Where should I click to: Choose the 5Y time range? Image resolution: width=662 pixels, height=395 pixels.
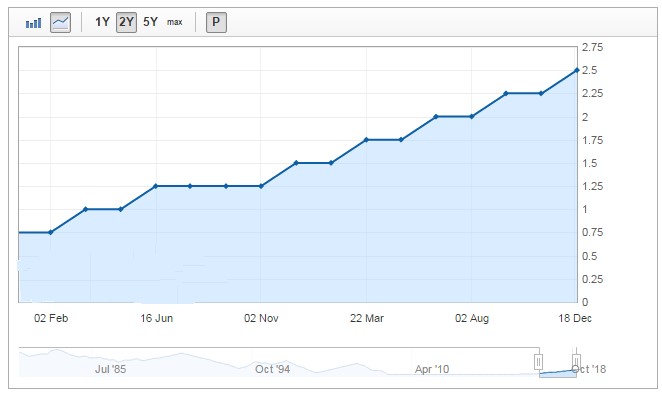150,22
